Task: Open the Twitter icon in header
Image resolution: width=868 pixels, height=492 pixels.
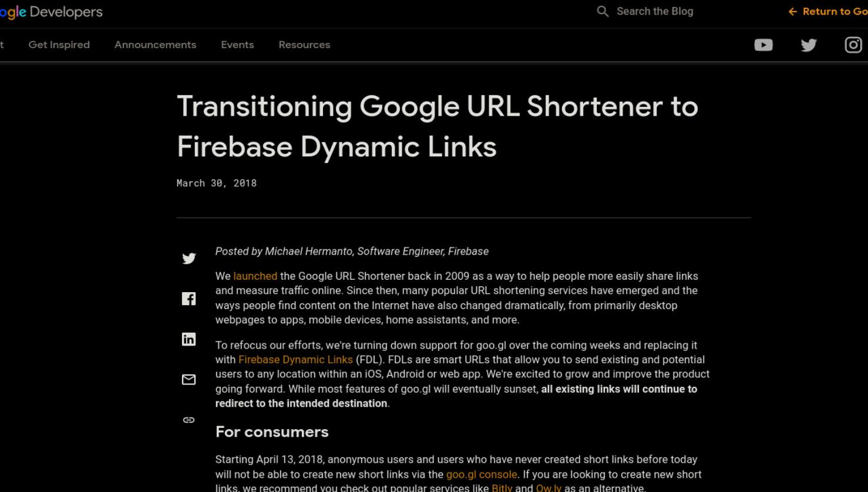Action: point(809,45)
